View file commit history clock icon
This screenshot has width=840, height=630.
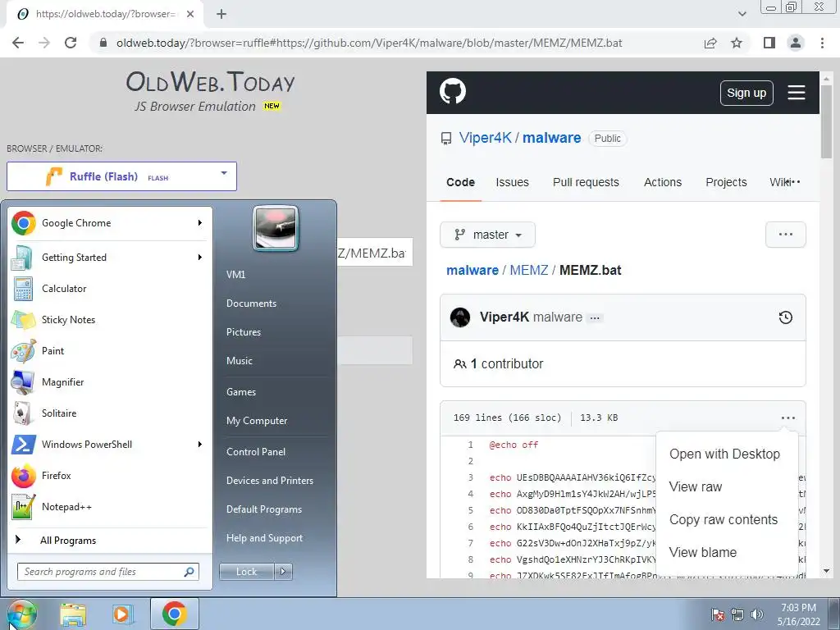click(785, 317)
